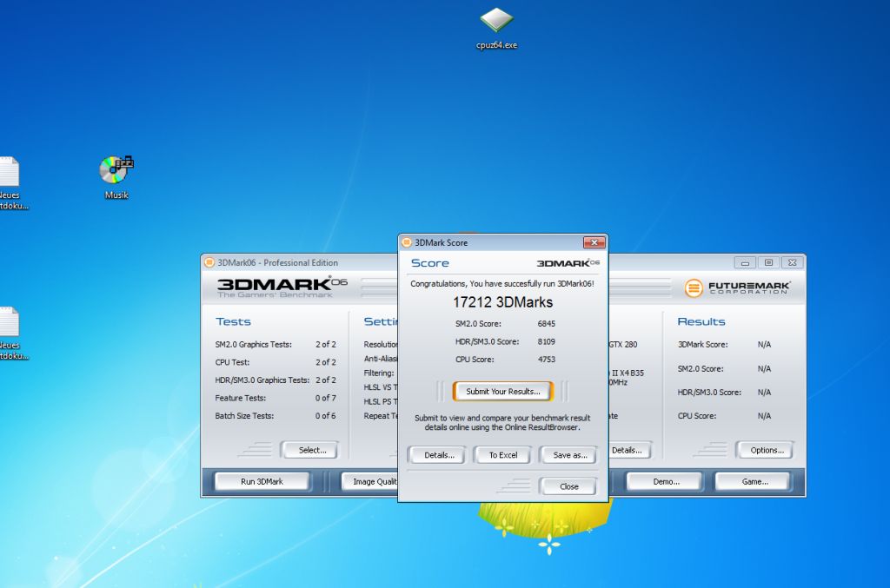Click the "3DMark06 - Professional Edition" window title

(277, 262)
